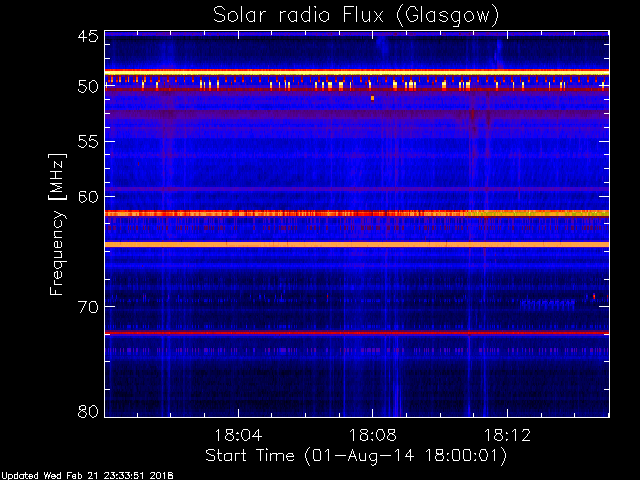
Task: Click the 80 frequency axis label
Action: coord(88,411)
